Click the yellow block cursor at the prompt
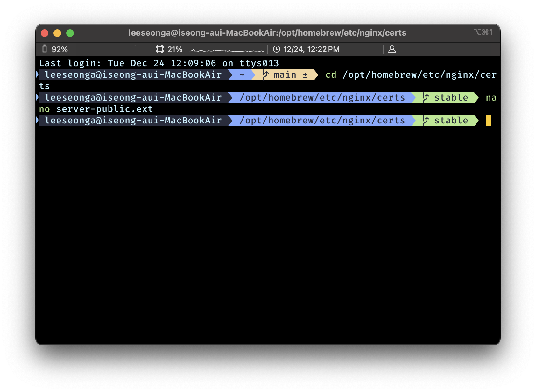Screen dimensions: 536x392 click(x=489, y=121)
